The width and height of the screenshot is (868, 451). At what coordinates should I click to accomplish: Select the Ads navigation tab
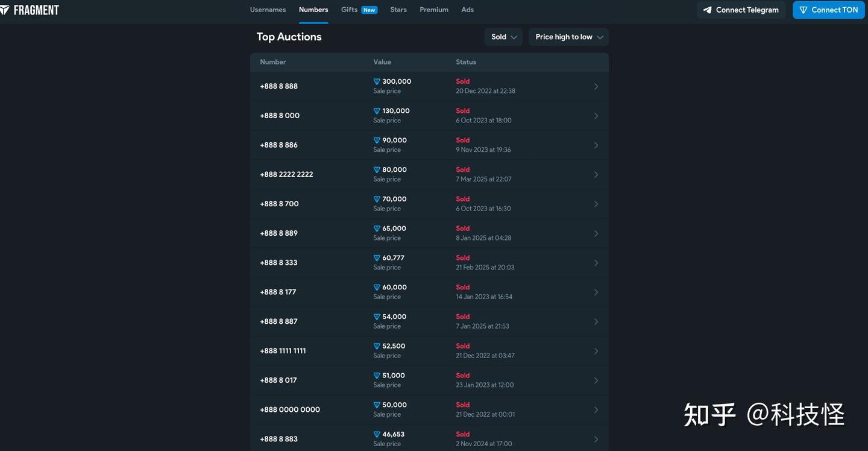click(x=468, y=10)
